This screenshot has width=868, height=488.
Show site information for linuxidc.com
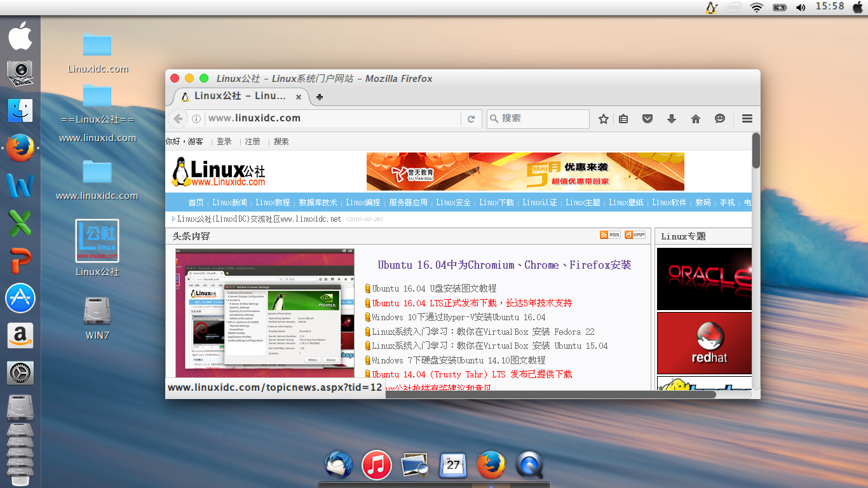pos(197,118)
